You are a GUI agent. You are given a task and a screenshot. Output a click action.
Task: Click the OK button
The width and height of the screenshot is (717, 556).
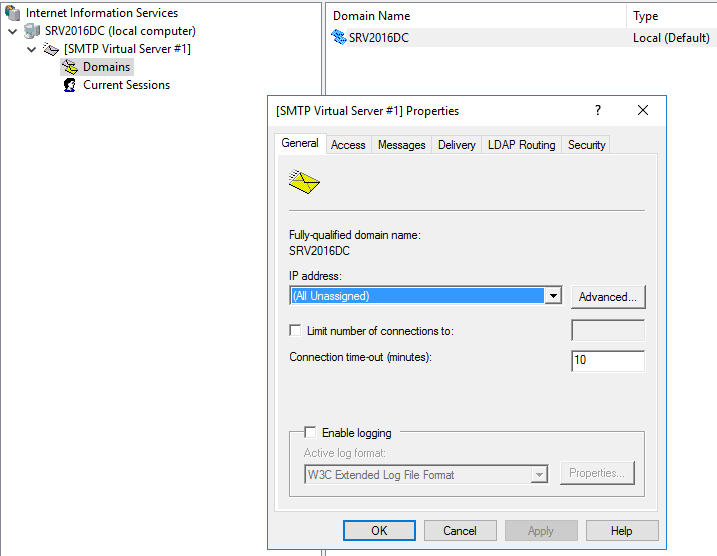click(379, 530)
